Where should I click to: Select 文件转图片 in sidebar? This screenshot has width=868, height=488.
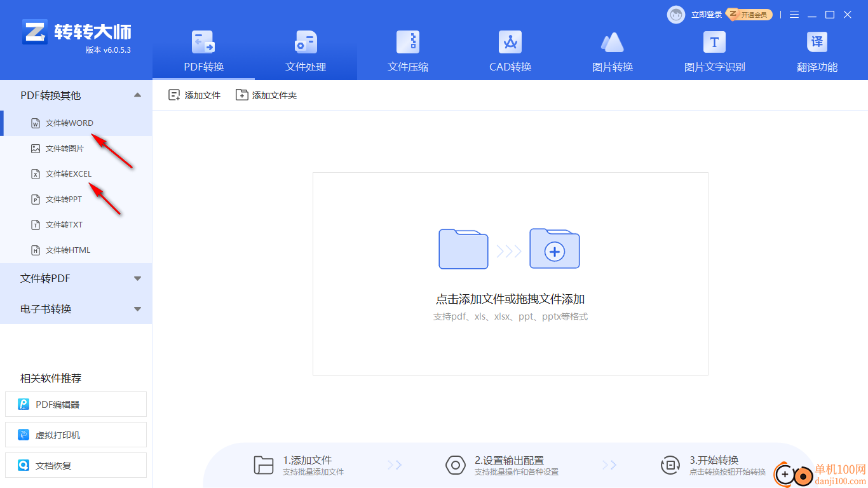click(76, 149)
